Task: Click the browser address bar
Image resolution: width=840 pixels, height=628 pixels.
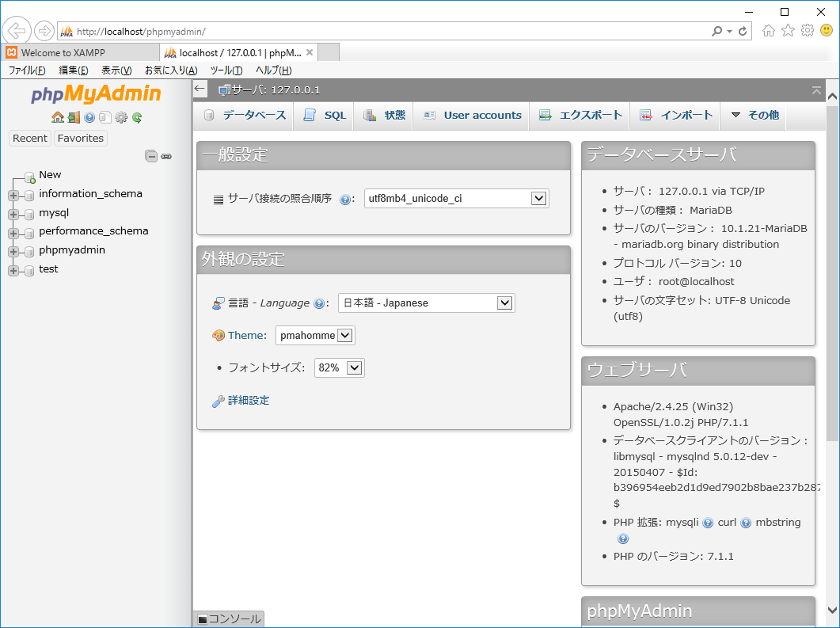Action: click(380, 32)
